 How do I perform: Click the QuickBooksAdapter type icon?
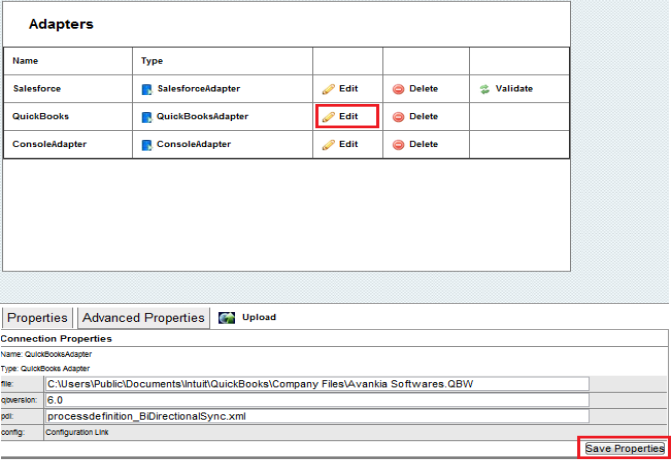146,117
